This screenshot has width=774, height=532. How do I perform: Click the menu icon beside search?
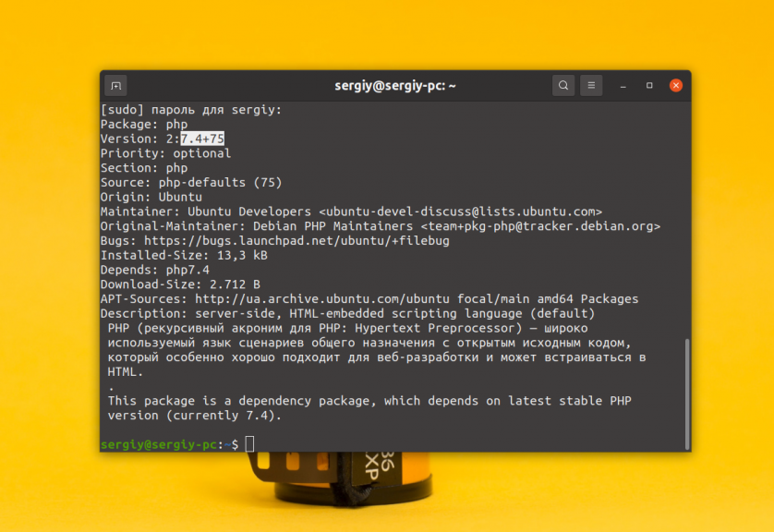pos(591,85)
